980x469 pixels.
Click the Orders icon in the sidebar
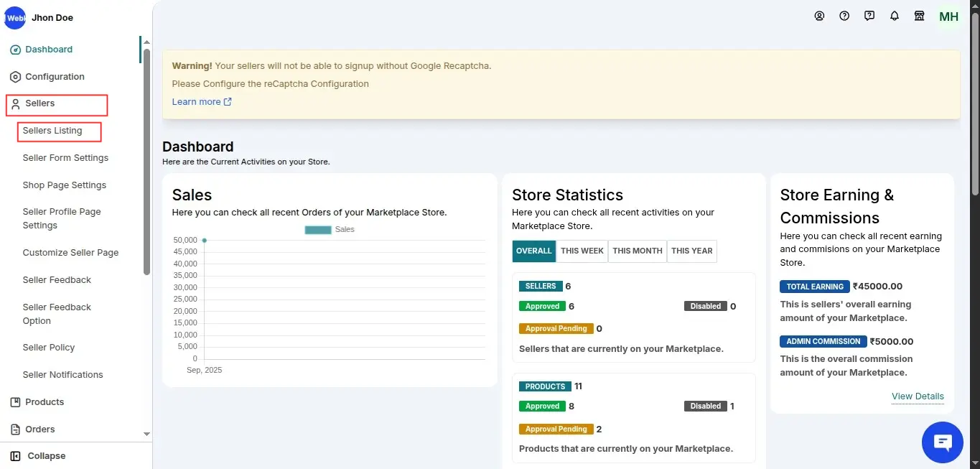point(17,429)
